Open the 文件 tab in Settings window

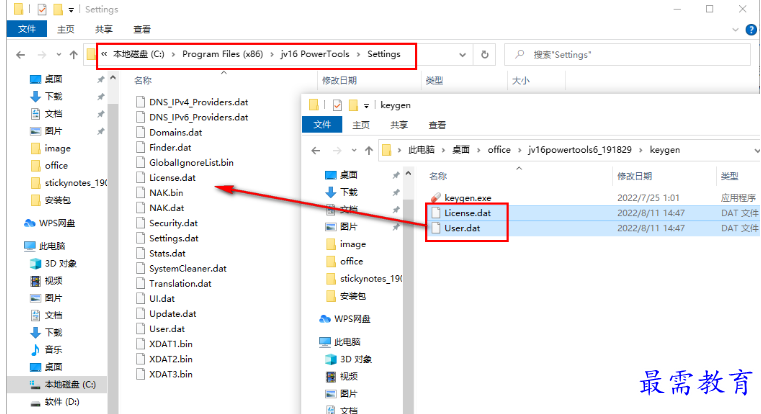(x=27, y=29)
